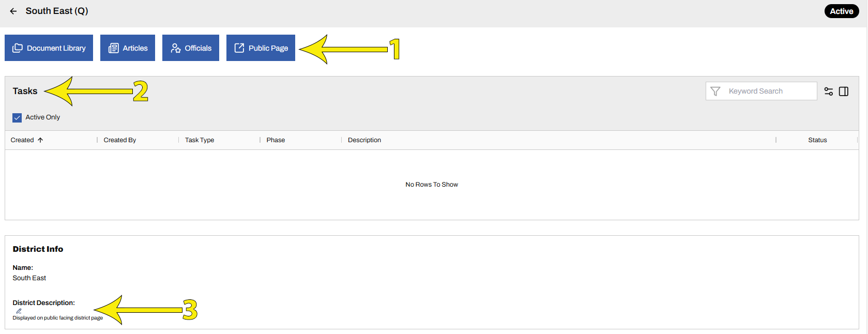
Task: Click the 'No Rows To Show' text
Action: coord(432,185)
